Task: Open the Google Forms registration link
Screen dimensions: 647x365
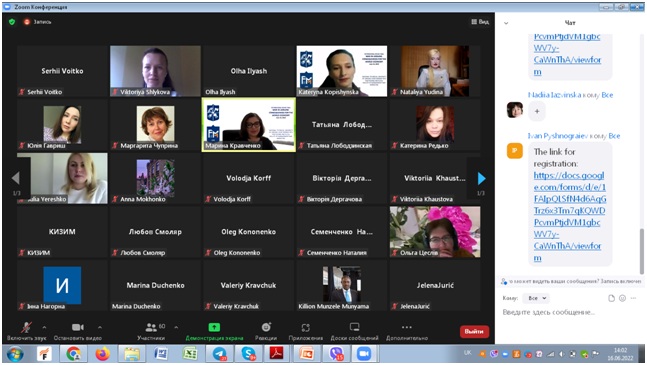Action: pos(569,217)
